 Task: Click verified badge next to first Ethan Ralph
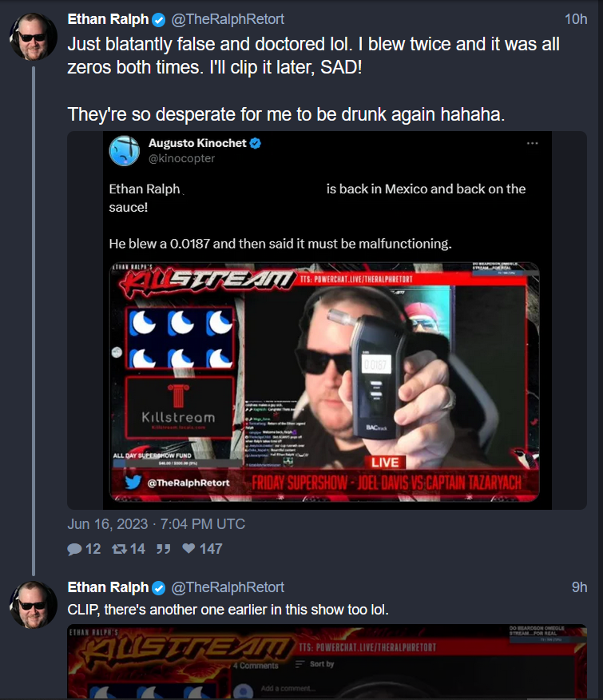click(158, 20)
